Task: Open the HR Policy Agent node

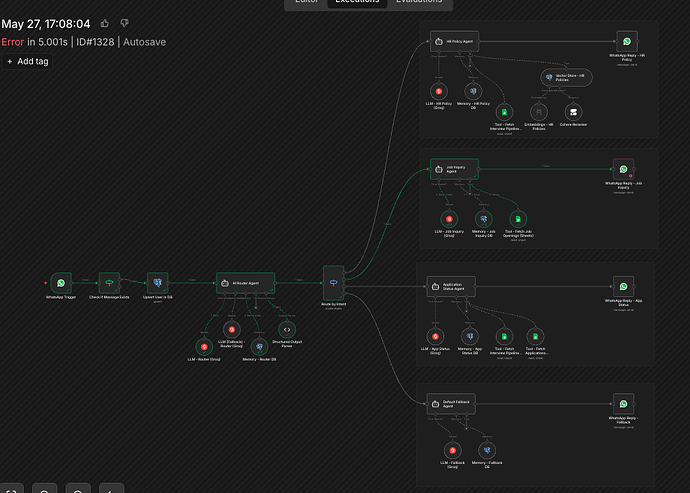Action: (x=455, y=41)
